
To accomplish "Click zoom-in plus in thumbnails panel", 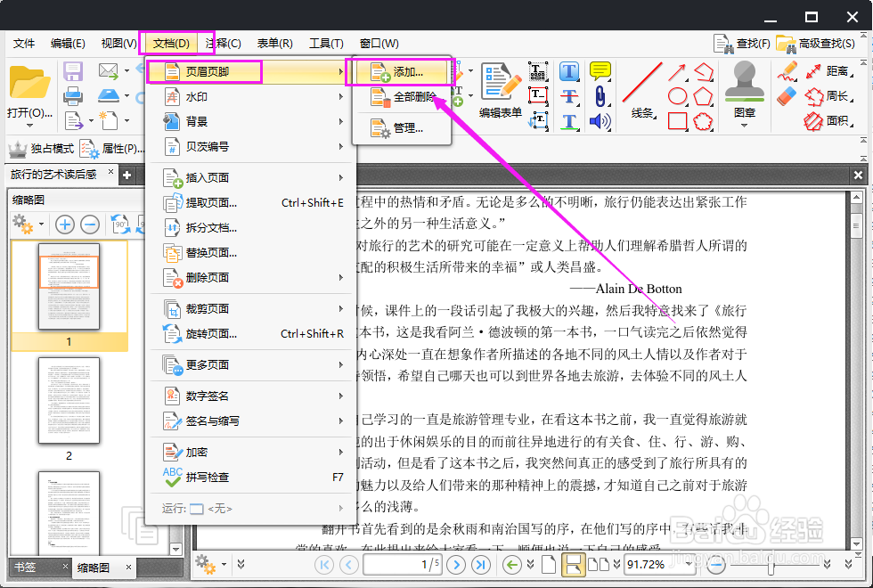I will pyautogui.click(x=65, y=225).
